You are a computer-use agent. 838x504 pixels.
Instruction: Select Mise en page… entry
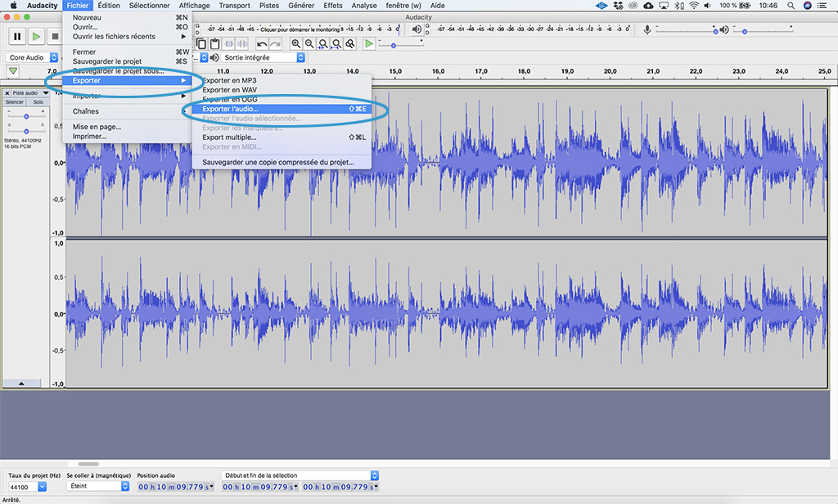(x=127, y=127)
